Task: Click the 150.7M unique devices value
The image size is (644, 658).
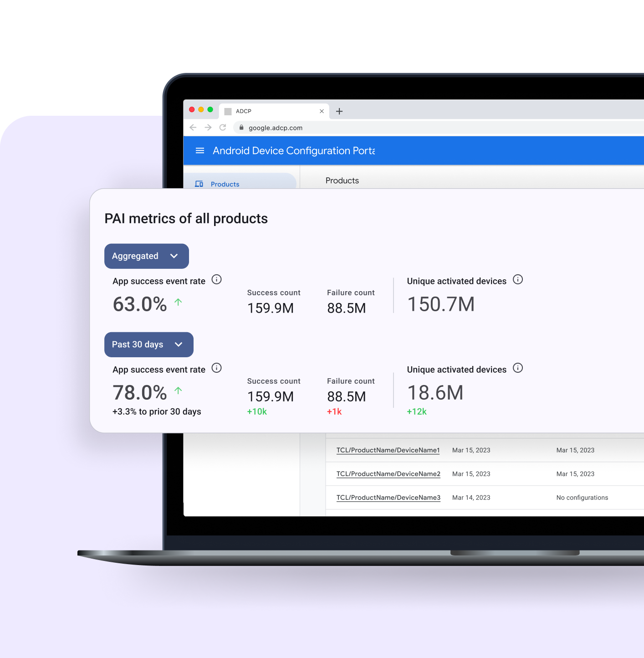Action: coord(441,304)
